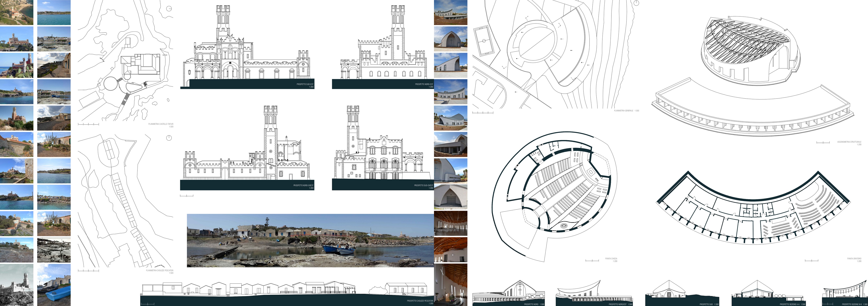Click the 'PIANTA CHIESA' label
868x306 pixels.
pos(611,259)
